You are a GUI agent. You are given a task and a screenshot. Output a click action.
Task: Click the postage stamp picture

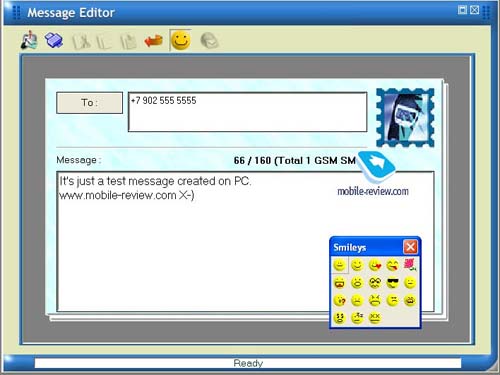coord(405,118)
